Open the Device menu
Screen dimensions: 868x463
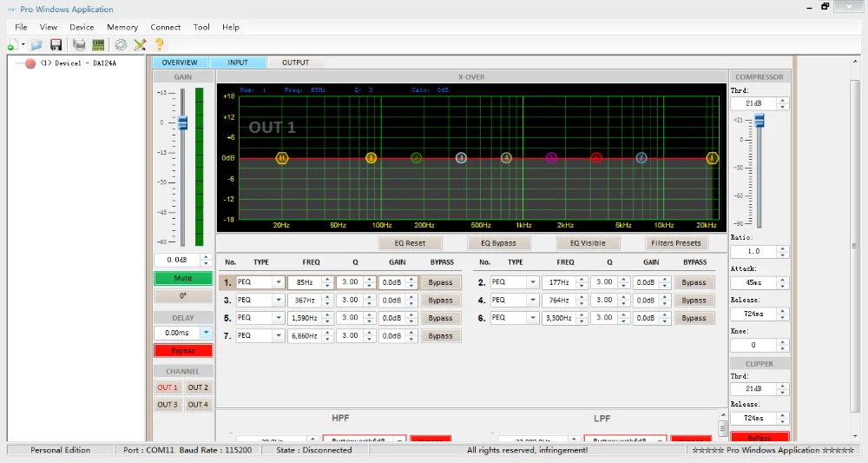[x=82, y=27]
